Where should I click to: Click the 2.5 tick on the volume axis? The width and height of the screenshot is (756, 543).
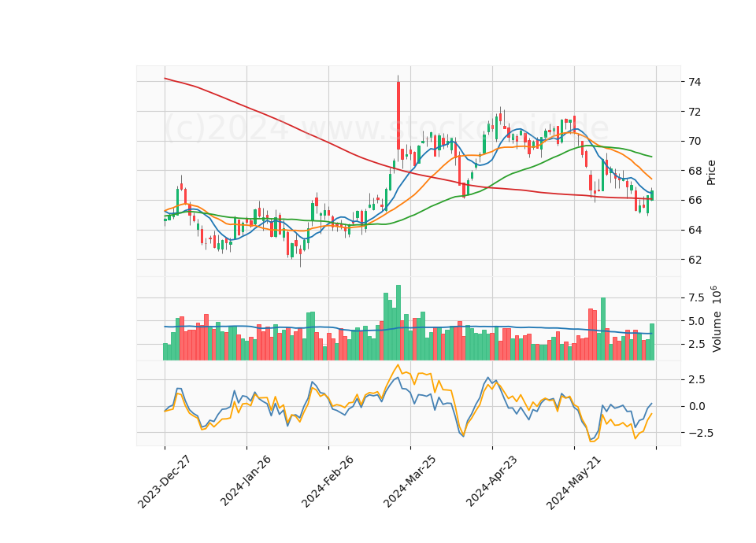[695, 345]
